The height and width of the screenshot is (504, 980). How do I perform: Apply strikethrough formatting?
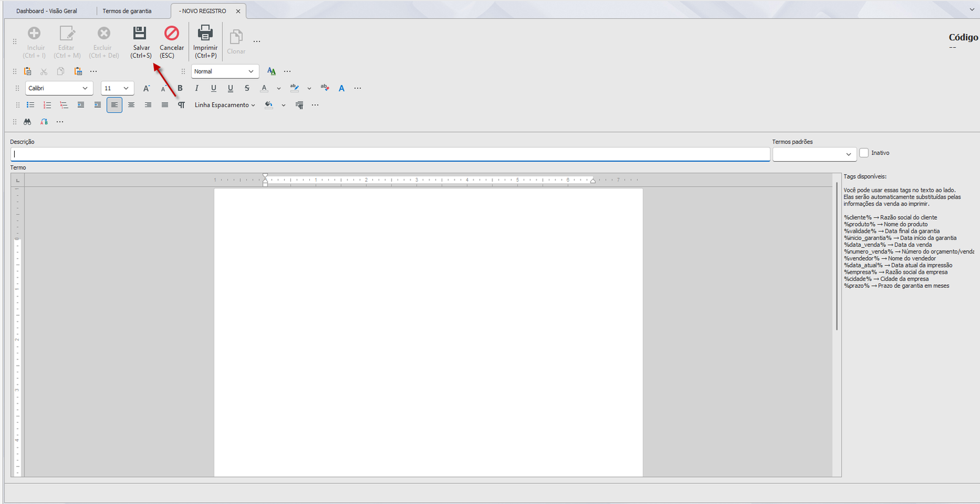point(247,88)
